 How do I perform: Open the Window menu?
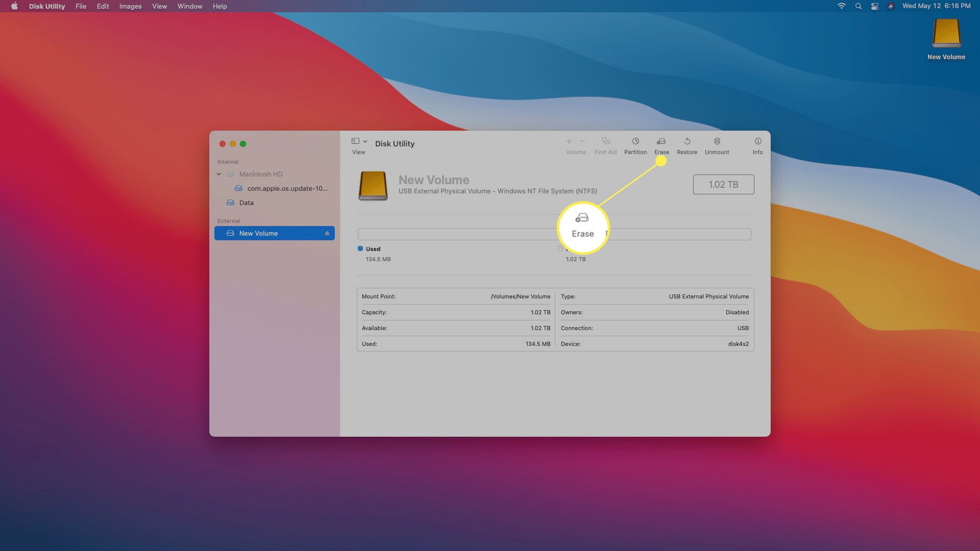click(x=190, y=6)
